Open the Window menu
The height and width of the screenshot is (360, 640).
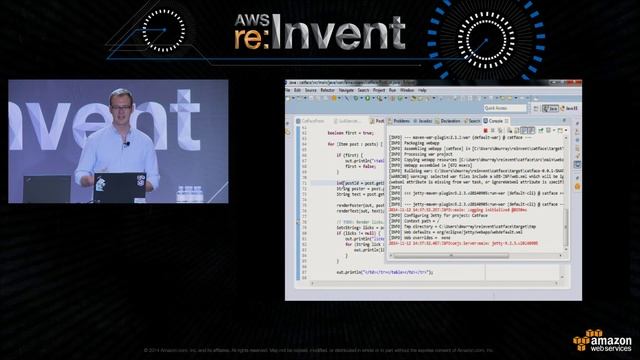pos(407,90)
